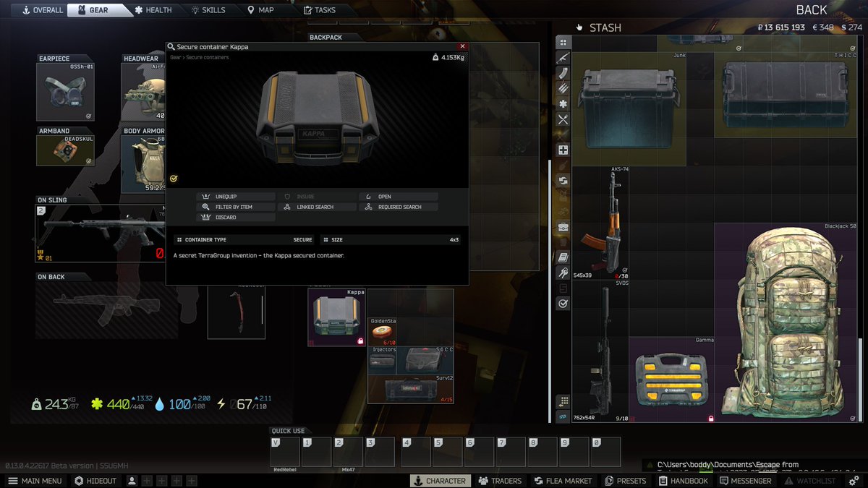Screen dimensions: 868x488
Task: Click the hand icon beside STASH
Action: click(x=579, y=27)
